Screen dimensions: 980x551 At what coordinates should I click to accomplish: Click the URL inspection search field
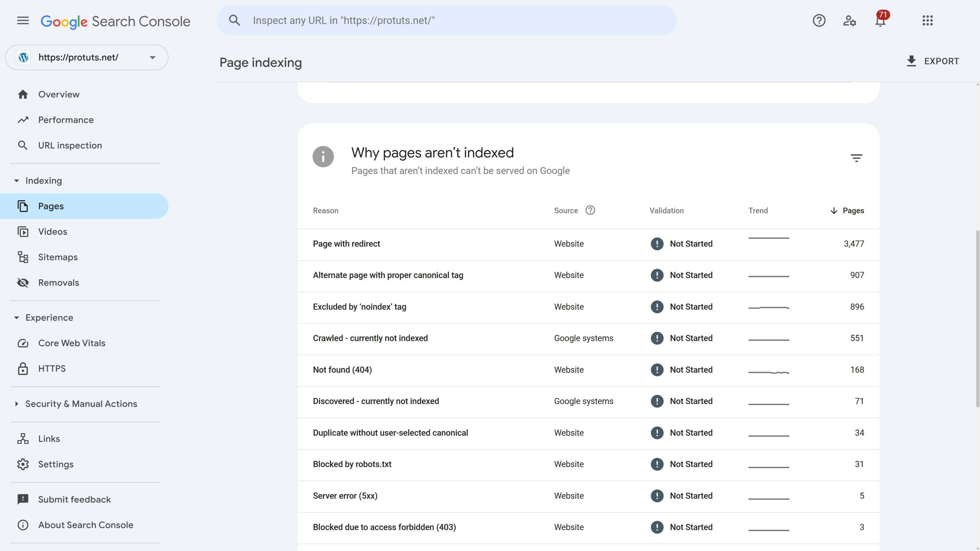coord(446,21)
